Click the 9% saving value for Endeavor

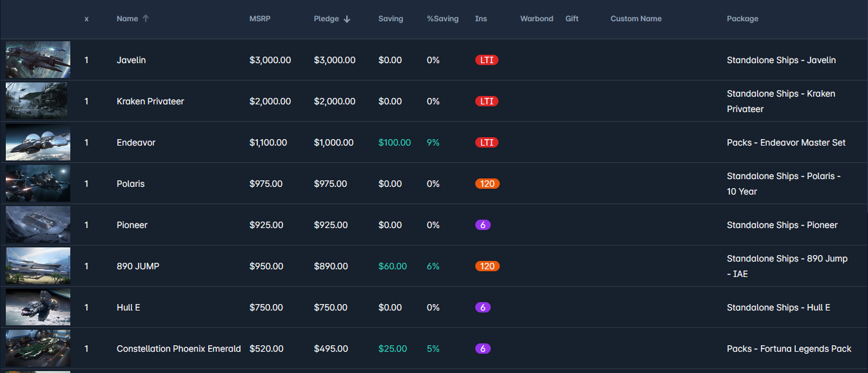[x=433, y=142]
